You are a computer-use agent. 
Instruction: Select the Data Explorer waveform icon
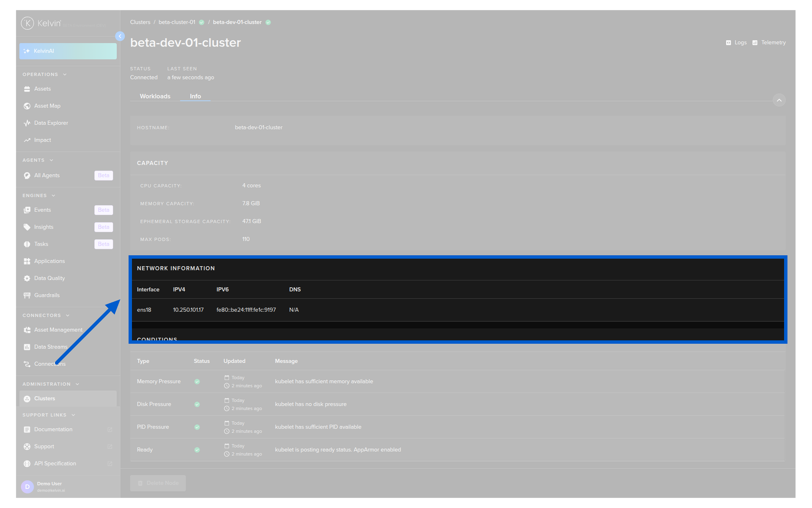tap(27, 123)
